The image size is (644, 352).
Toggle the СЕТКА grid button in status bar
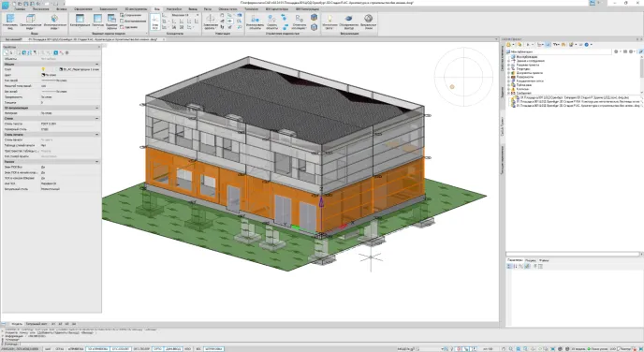[60, 348]
